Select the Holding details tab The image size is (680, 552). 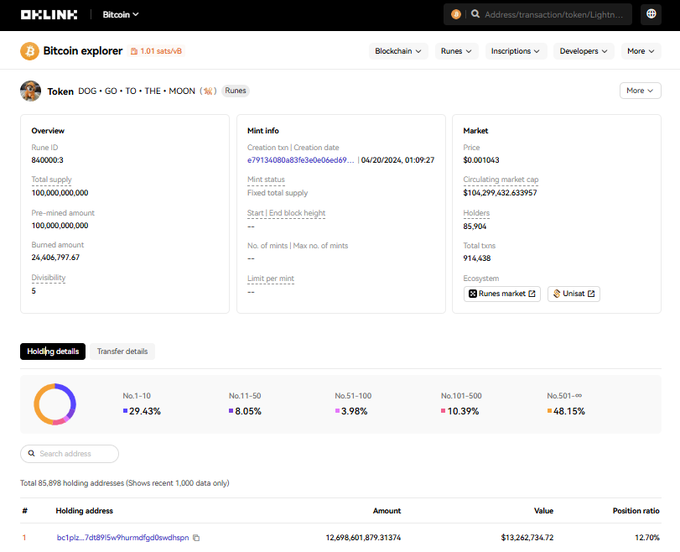click(x=53, y=352)
